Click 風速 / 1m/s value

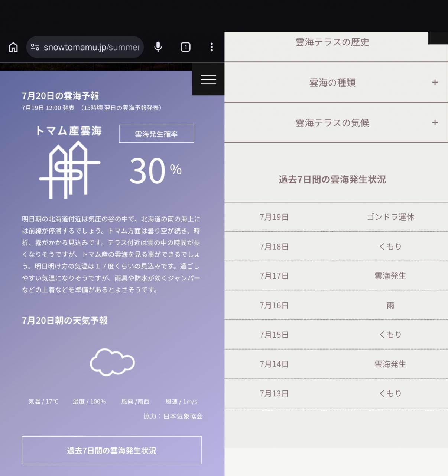click(x=181, y=402)
